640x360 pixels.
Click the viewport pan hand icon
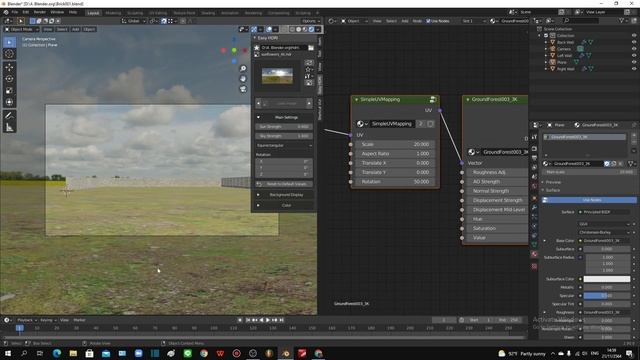243,78
